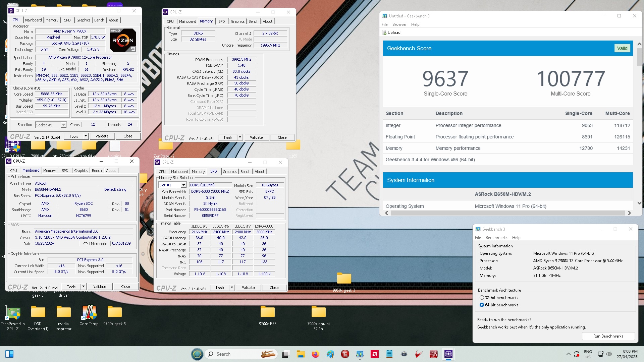Expand Tools arrow in SPD tab window

point(232,288)
